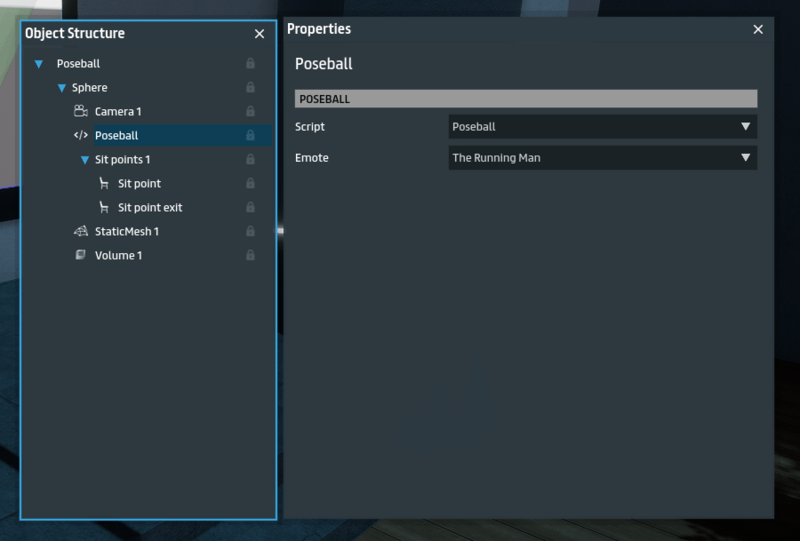
Task: Collapse the root Poseball tree node
Action: [x=39, y=64]
